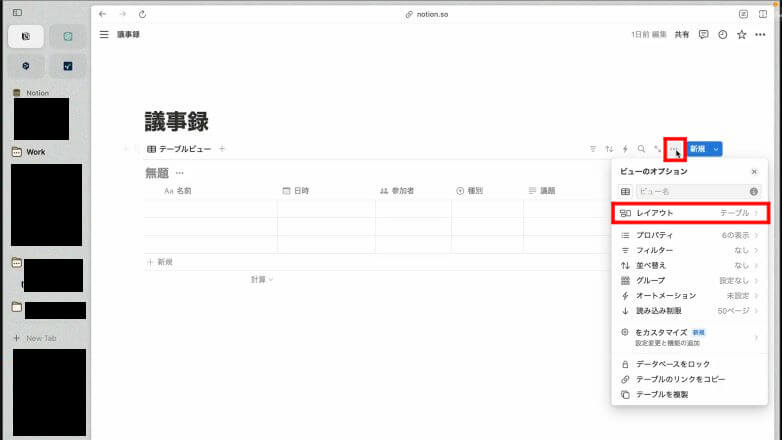Close the ビューのオプション panel
This screenshot has height=440, width=782.
754,172
